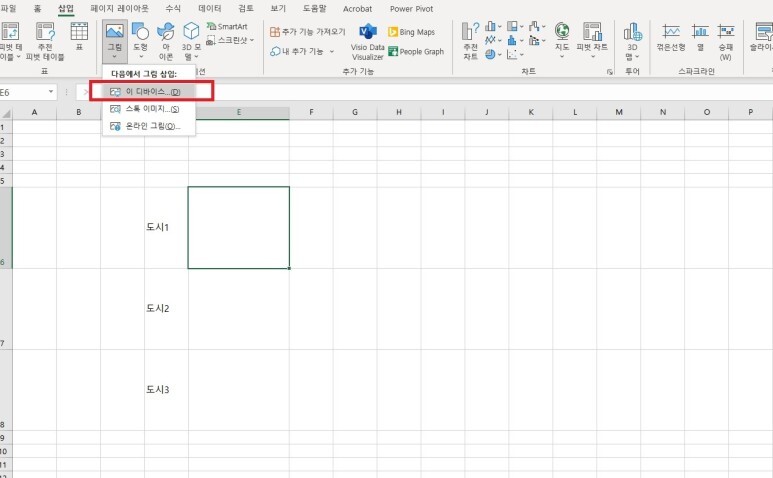Screen dimensions: 773x478
Task: Click the cell containing 도시1
Action: tap(166, 228)
